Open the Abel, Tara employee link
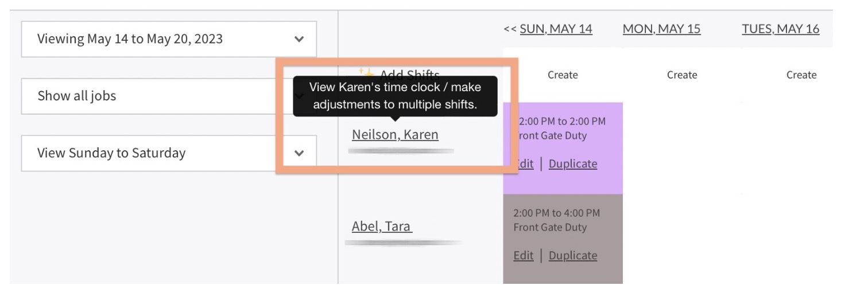 pos(382,226)
